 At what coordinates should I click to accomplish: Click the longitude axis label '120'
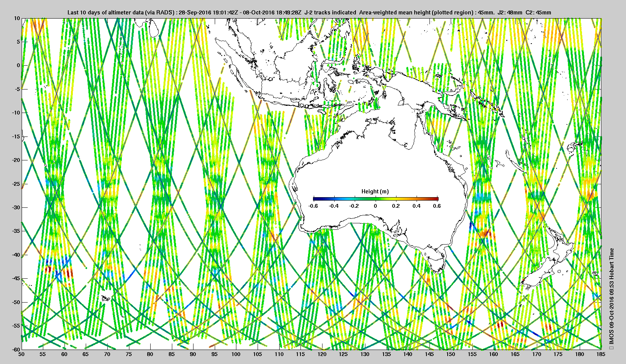[x=322, y=354]
